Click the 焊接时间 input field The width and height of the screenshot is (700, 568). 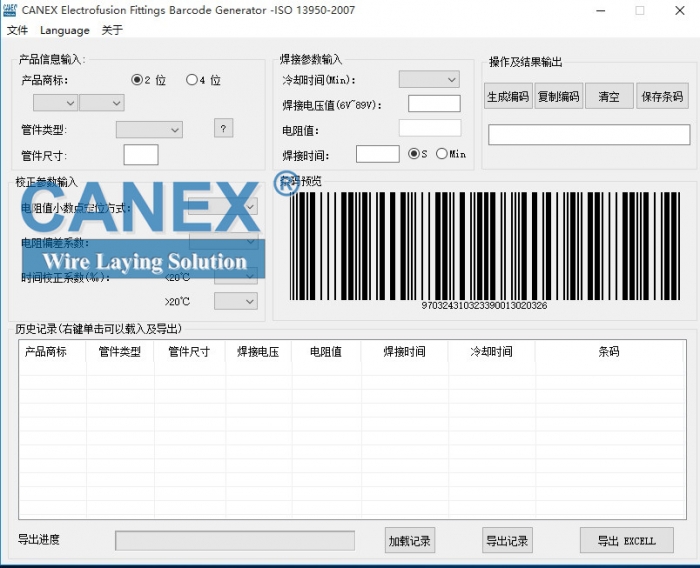pyautogui.click(x=378, y=154)
